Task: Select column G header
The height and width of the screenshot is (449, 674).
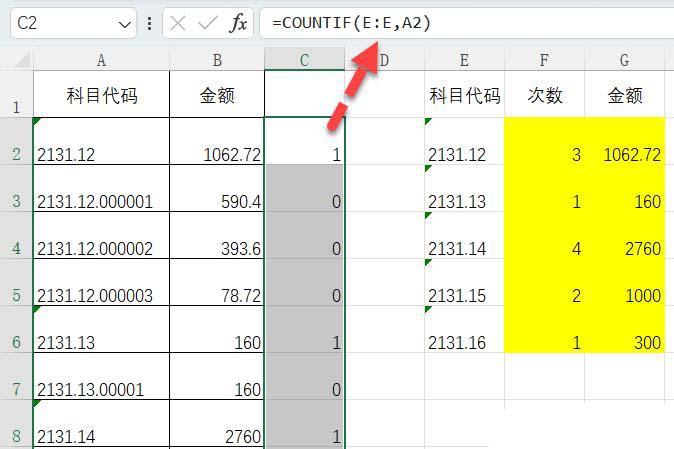Action: [x=625, y=60]
